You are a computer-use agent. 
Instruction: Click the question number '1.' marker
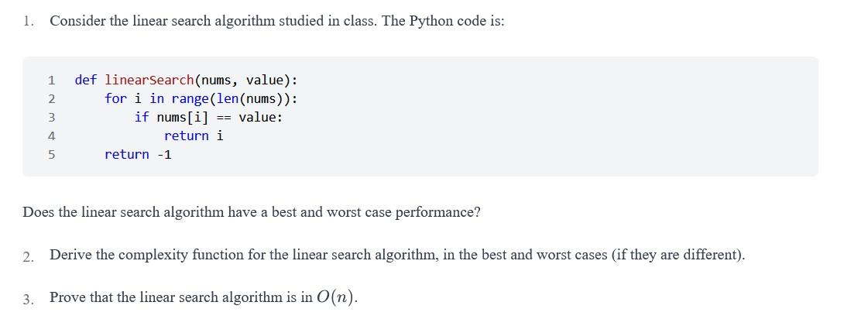click(29, 21)
